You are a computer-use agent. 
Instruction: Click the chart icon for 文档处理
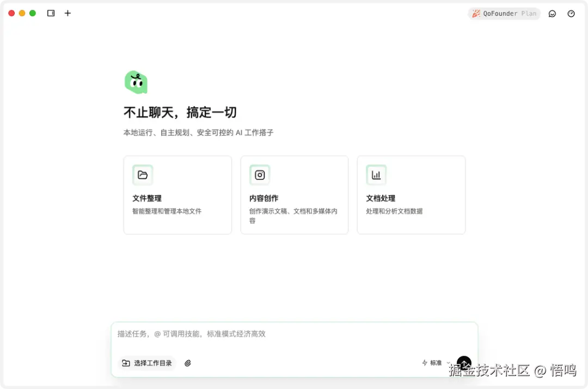coord(376,175)
